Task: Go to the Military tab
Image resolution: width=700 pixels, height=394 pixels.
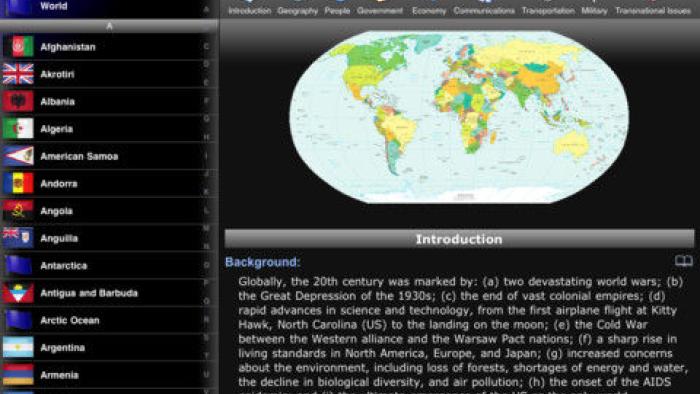Action: tap(594, 10)
